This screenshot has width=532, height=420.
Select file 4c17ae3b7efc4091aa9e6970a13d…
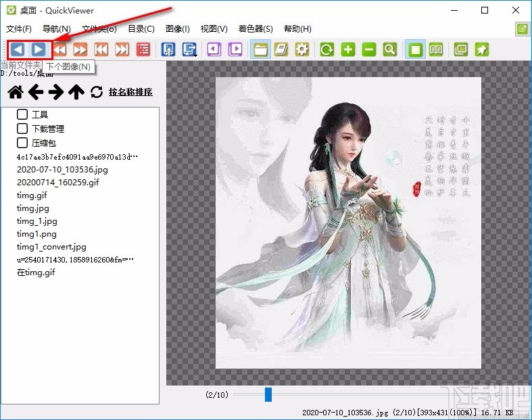pyautogui.click(x=77, y=157)
